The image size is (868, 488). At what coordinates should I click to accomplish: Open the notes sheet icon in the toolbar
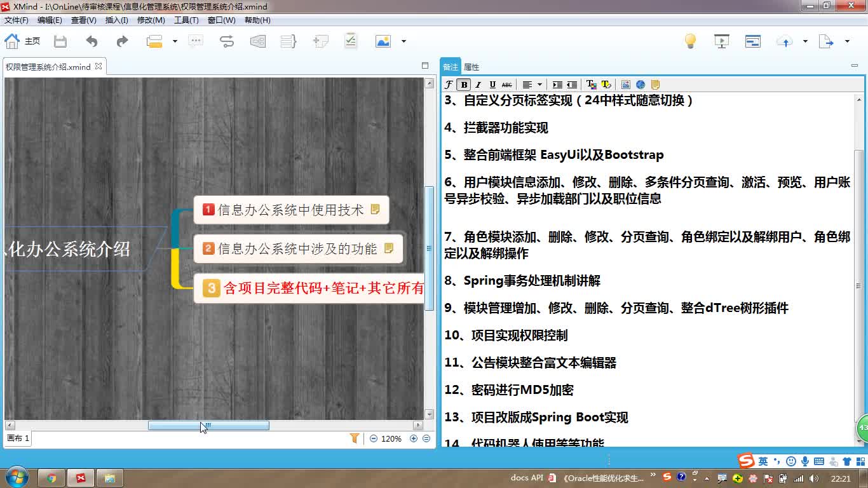655,85
